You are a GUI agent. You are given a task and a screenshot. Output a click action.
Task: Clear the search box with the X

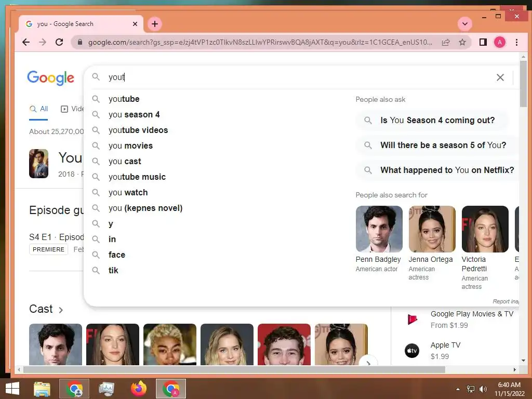[x=500, y=77]
